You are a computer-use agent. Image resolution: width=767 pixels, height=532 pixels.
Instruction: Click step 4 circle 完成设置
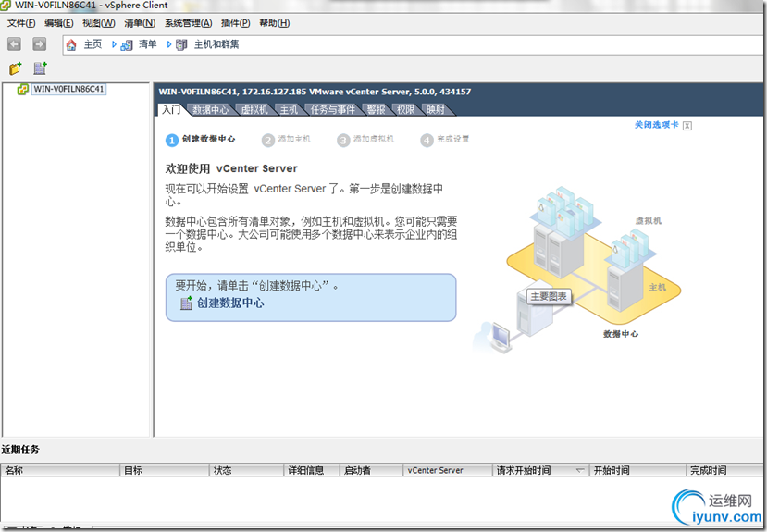pos(427,141)
